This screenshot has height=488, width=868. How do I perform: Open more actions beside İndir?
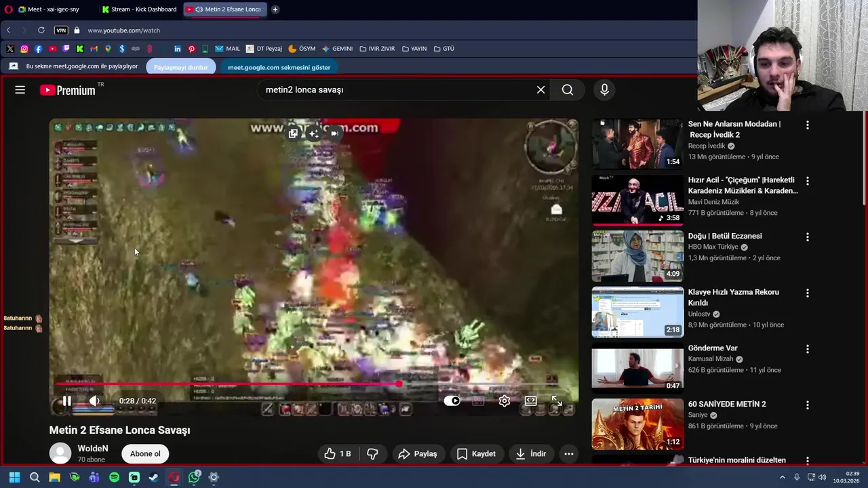point(569,453)
